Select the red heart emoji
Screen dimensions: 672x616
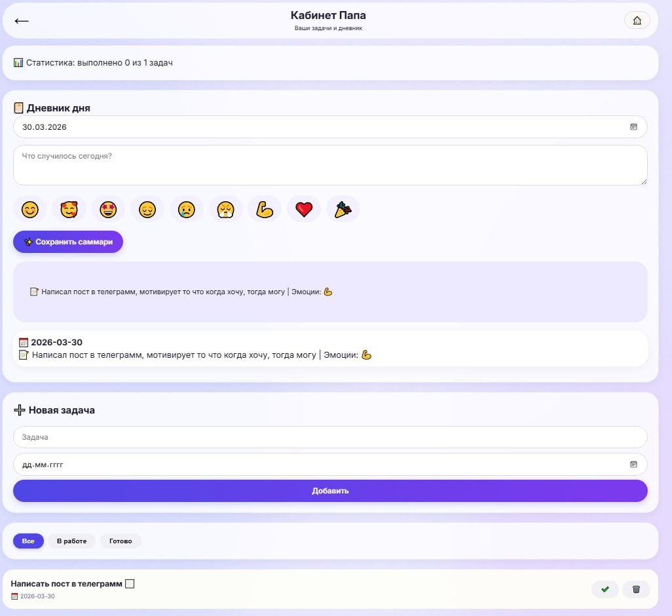click(304, 210)
